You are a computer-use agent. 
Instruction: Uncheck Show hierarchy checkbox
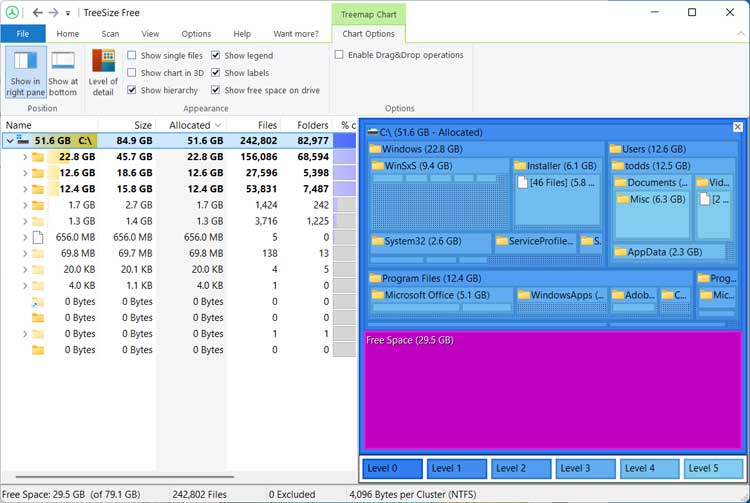tap(132, 90)
